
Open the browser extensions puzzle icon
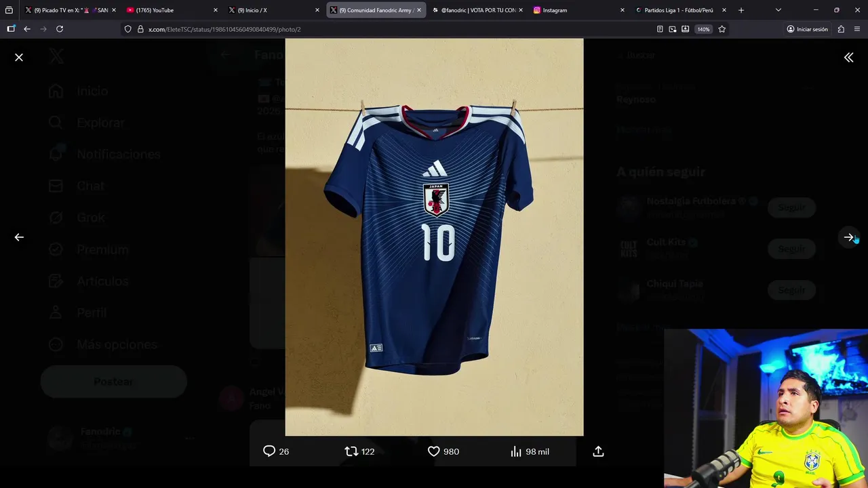(x=841, y=29)
